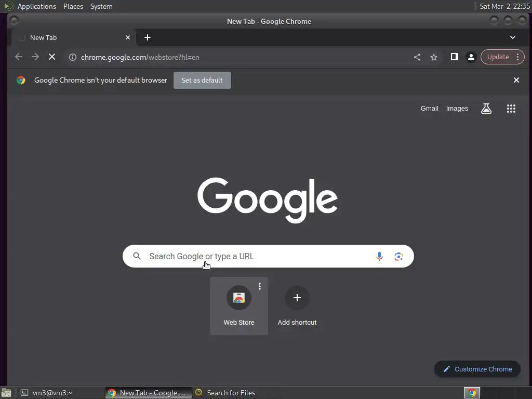Start voice search with microphone

point(379,256)
